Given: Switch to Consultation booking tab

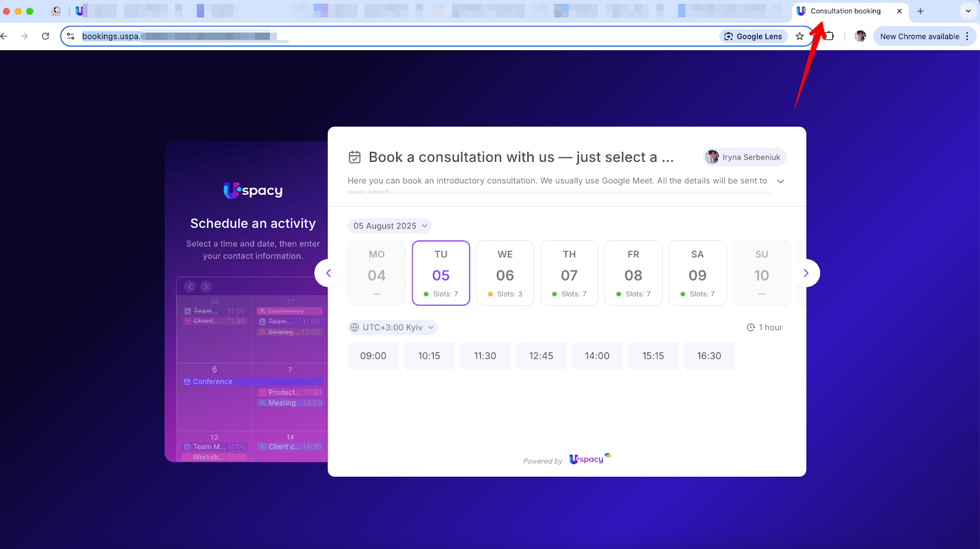Looking at the screenshot, I should pos(845,11).
